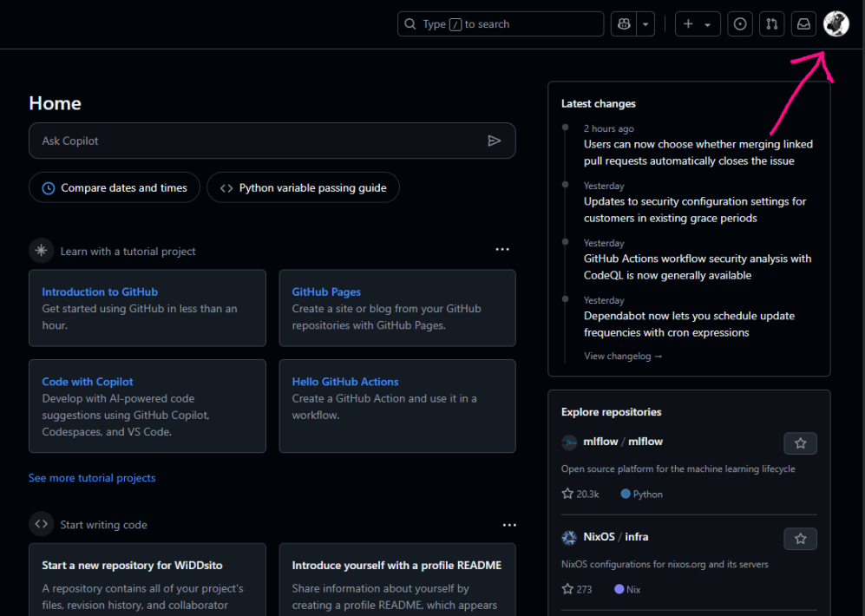Open options menu for Start writing code
Image resolution: width=865 pixels, height=616 pixels.
click(x=509, y=525)
